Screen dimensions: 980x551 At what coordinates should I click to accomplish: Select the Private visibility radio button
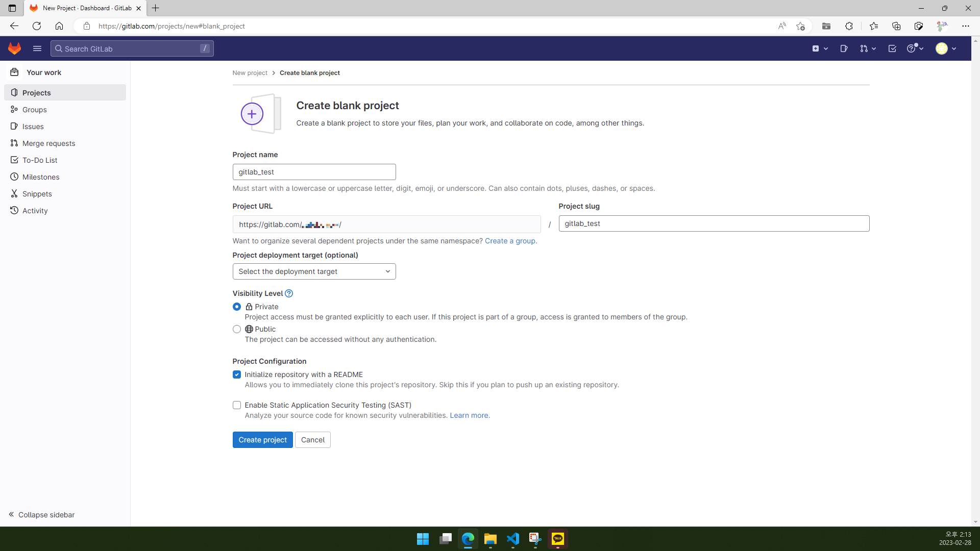tap(237, 307)
